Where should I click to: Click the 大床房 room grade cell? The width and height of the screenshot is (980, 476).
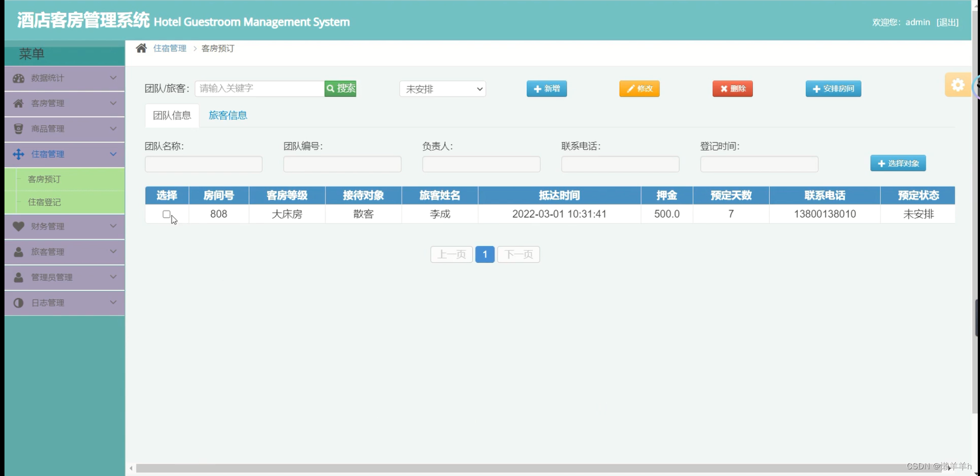pos(287,214)
